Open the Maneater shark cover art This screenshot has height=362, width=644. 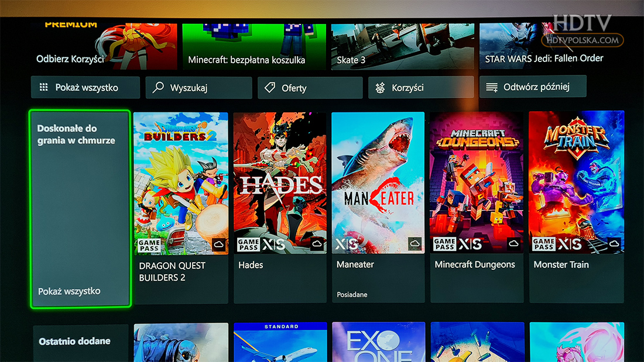tap(378, 182)
